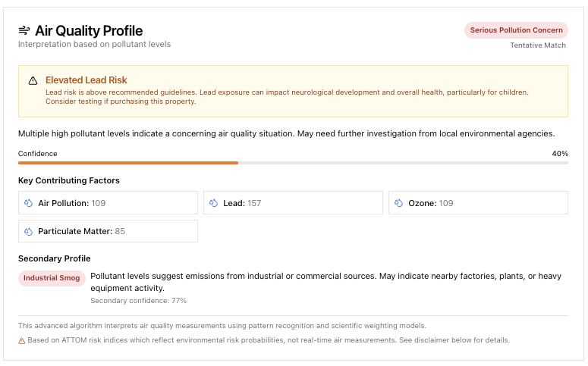Click the 'Lead risk is above recommended guidelines' text

[x=287, y=97]
